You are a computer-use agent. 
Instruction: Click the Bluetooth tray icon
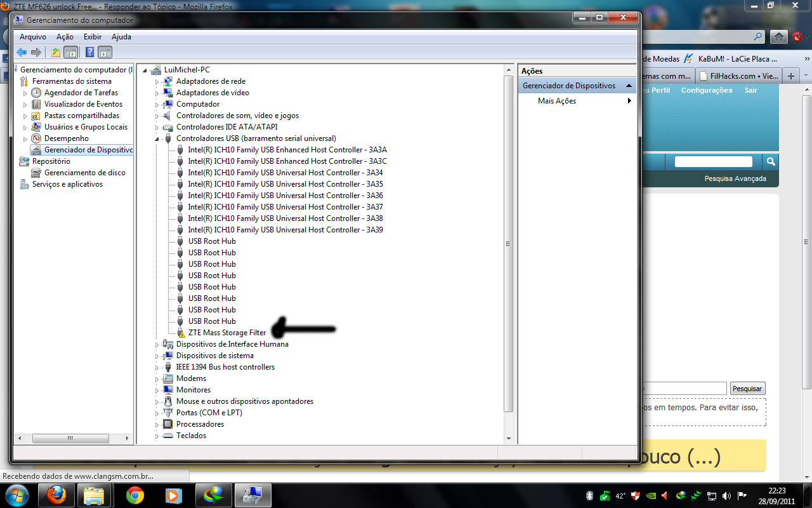point(589,496)
